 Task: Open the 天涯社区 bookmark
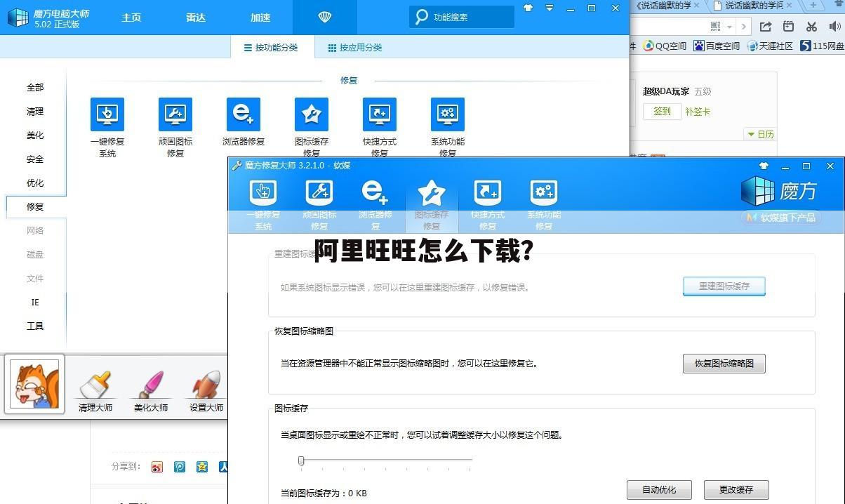[x=770, y=46]
